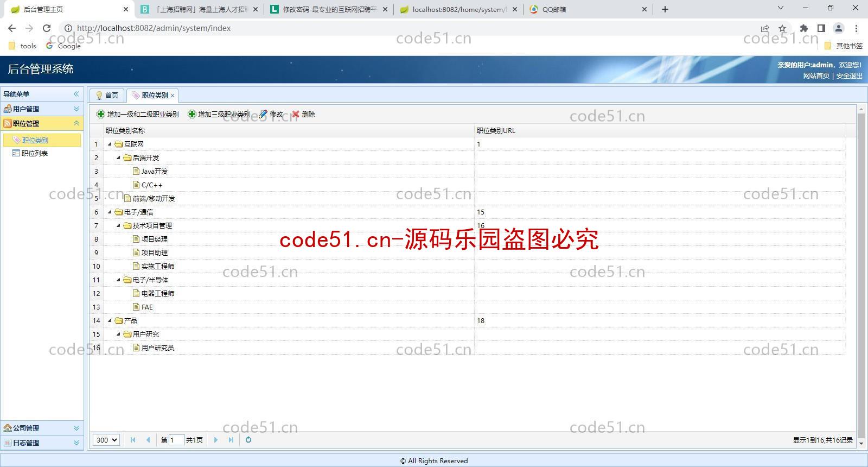
Task: Select the FAE row
Action: tap(468, 307)
